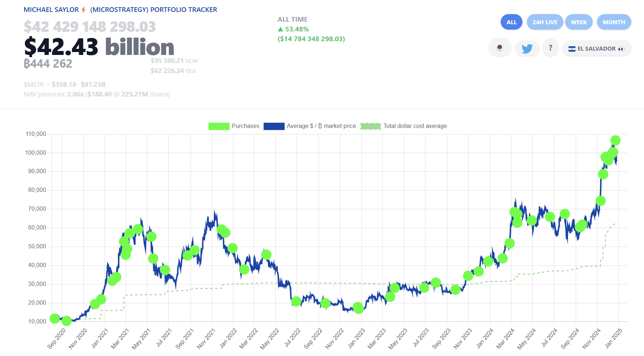Screen dimensions: 644x356
Task: Click the question mark help button
Action: click(550, 48)
